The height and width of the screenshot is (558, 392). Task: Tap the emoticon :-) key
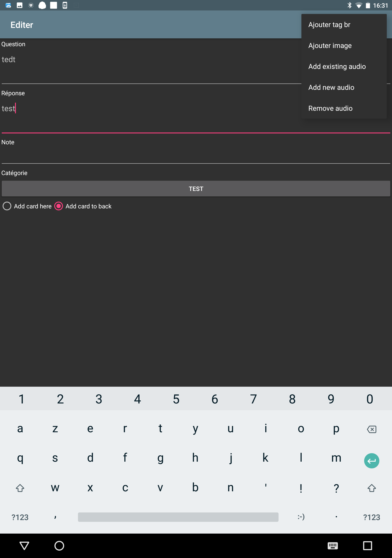pos(301,517)
